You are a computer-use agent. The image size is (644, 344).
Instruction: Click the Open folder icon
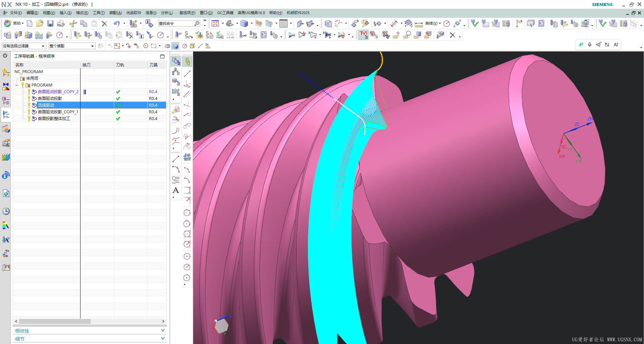tap(40, 23)
